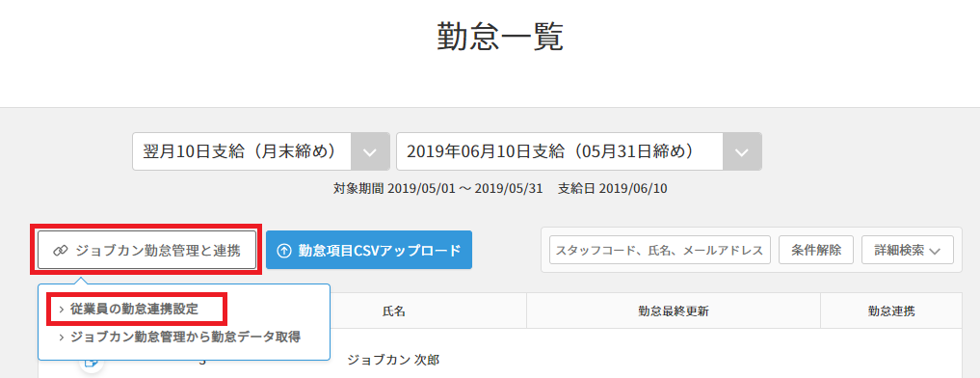The width and height of the screenshot is (980, 378).
Task: Click the 氏名 column header
Action: (393, 311)
